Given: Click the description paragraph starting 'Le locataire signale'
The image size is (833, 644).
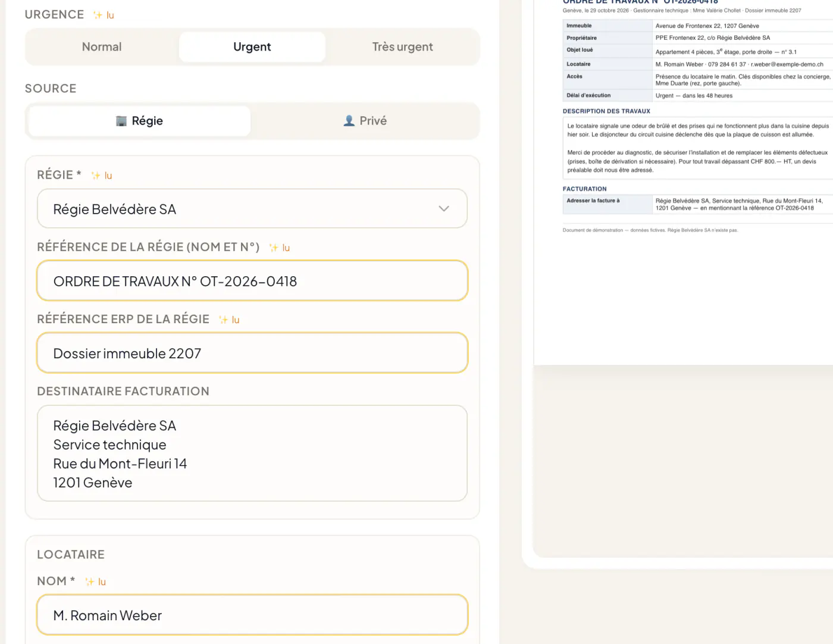Looking at the screenshot, I should 698,130.
